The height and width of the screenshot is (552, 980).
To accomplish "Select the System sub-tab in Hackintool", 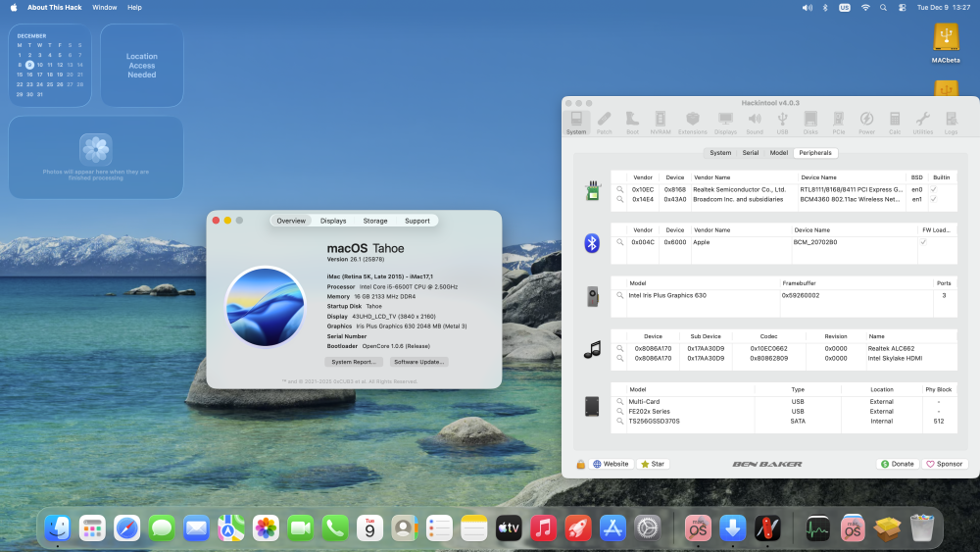I will [720, 153].
